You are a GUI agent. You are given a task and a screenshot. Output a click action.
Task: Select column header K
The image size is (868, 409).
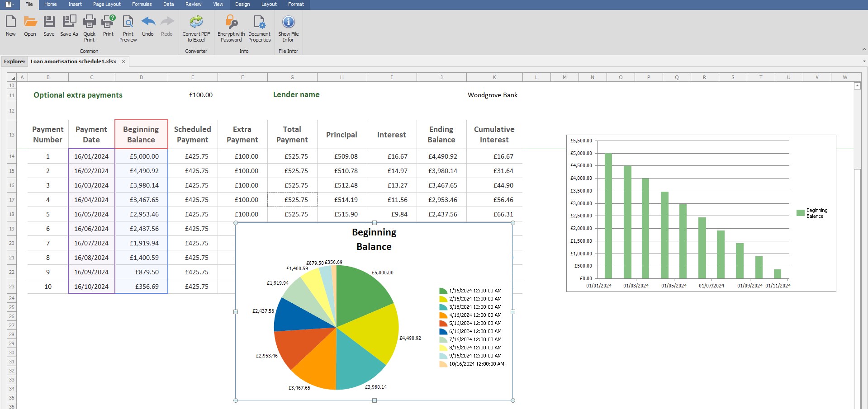click(493, 77)
